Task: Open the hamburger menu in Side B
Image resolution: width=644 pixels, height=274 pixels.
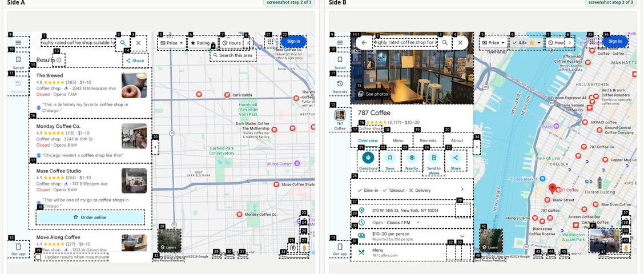Action: pos(340,42)
